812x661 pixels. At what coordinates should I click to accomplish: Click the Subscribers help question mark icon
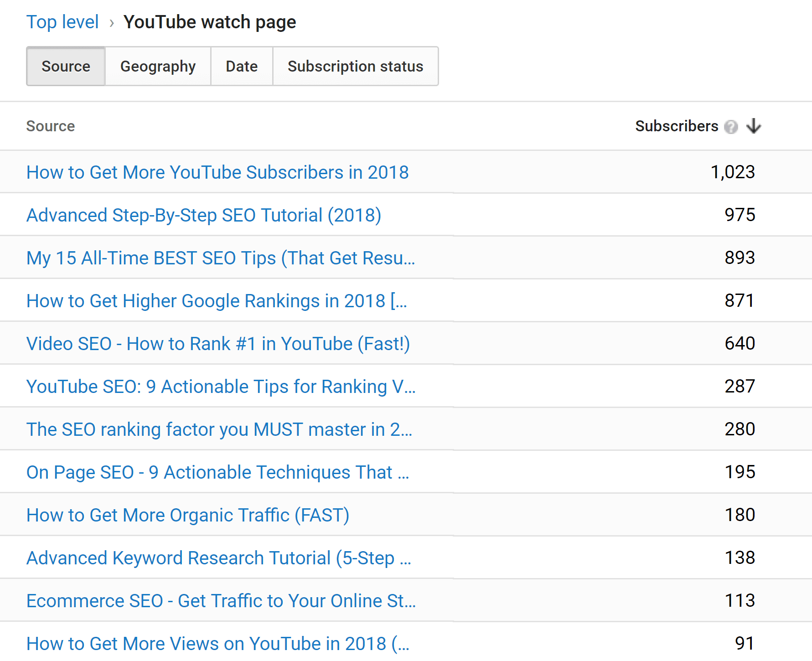pos(731,127)
